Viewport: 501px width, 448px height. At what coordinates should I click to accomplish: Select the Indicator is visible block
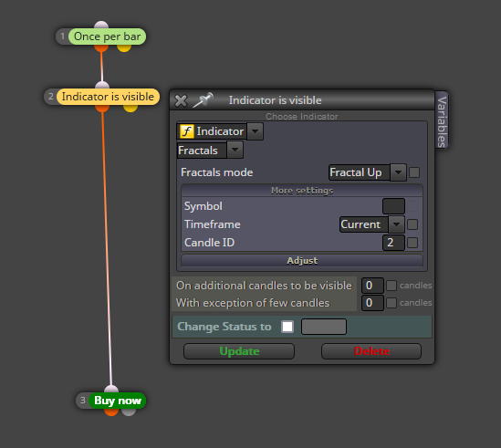point(108,97)
